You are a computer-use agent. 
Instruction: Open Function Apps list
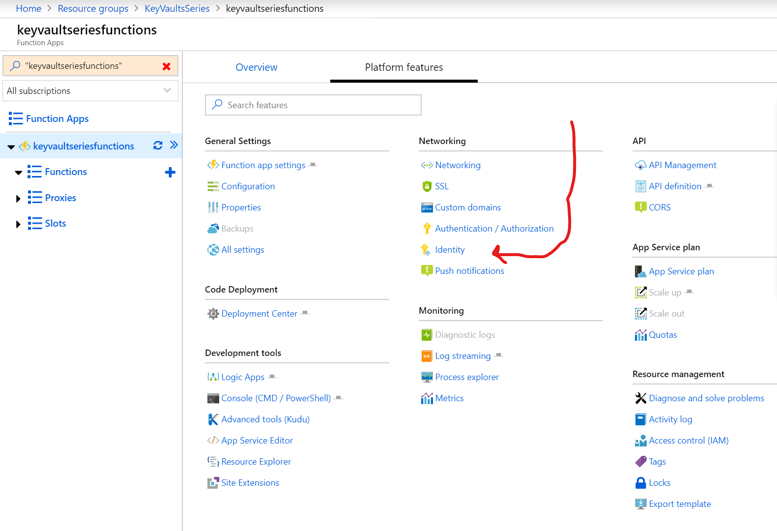pos(57,119)
